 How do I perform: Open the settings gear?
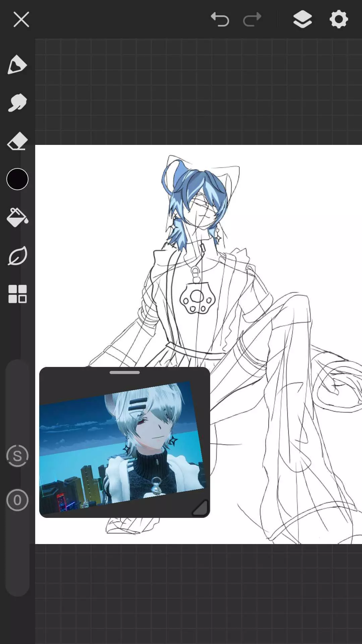[339, 19]
